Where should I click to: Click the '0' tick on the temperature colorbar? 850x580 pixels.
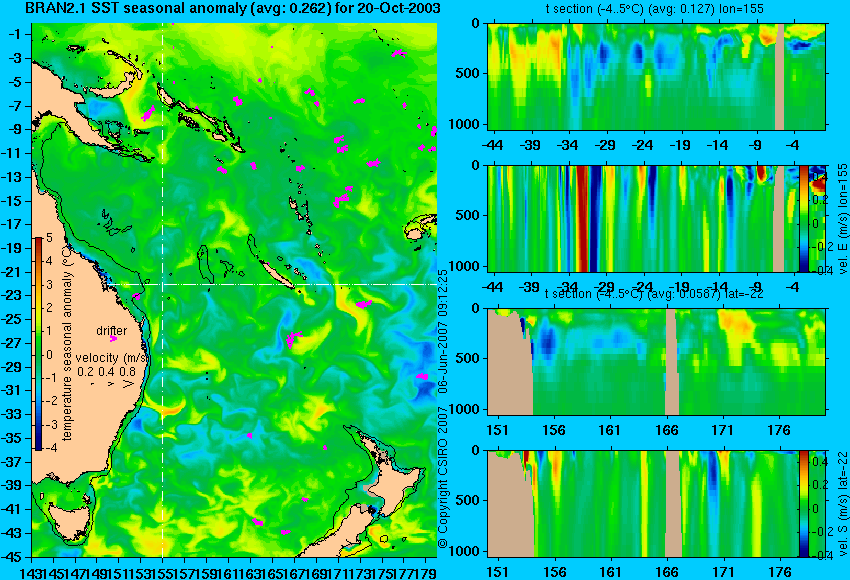(49, 355)
